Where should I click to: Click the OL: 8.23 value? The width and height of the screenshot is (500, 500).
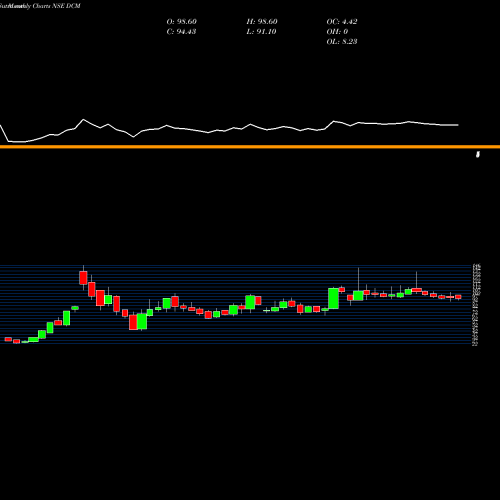(342, 42)
